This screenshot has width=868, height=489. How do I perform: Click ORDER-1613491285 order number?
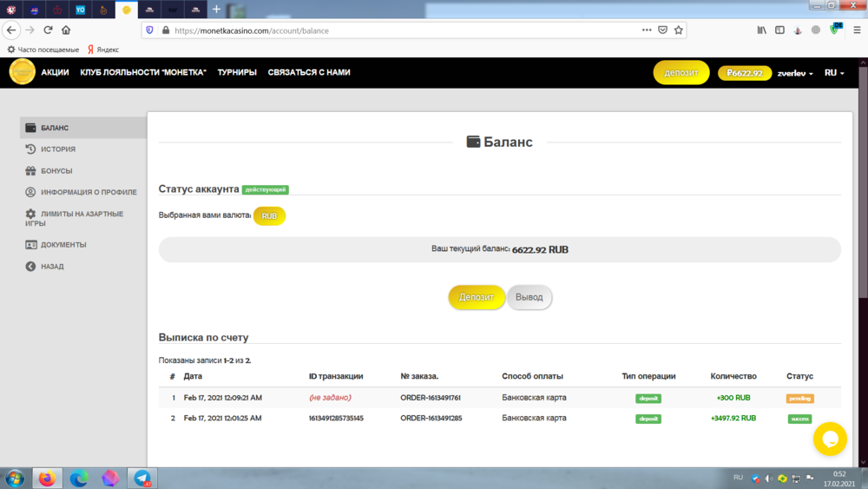(x=431, y=418)
